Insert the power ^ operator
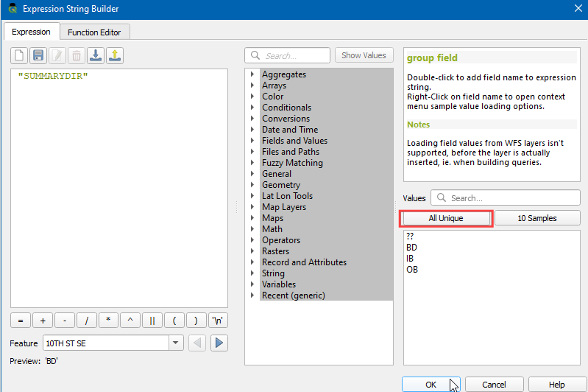This screenshot has width=588, height=392. click(x=131, y=321)
